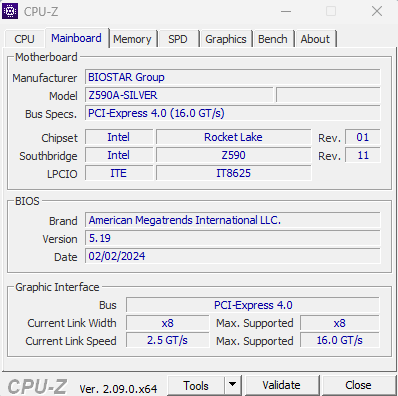
Task: Select the Z590A-SILVER model value
Action: click(179, 95)
